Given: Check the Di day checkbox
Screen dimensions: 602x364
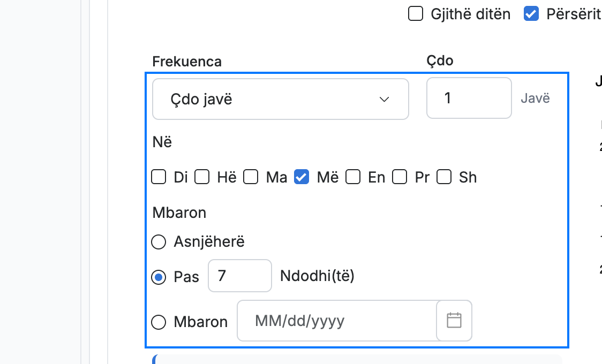Looking at the screenshot, I should (x=159, y=177).
